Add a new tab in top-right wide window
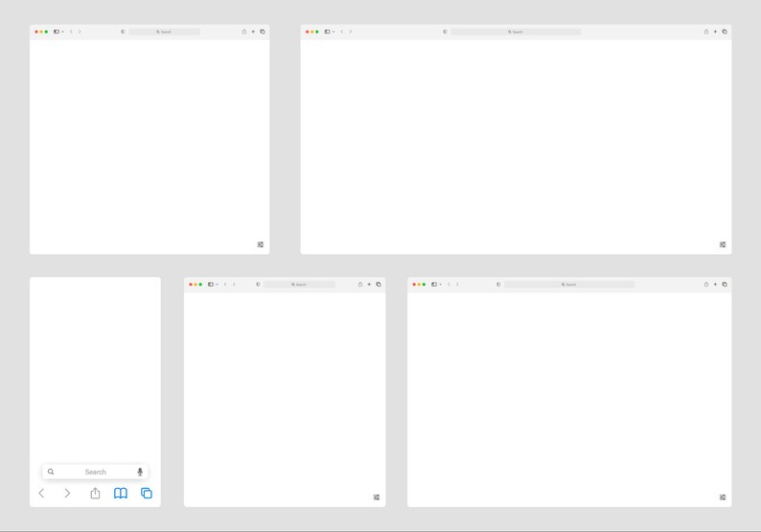761x532 pixels. 715,32
